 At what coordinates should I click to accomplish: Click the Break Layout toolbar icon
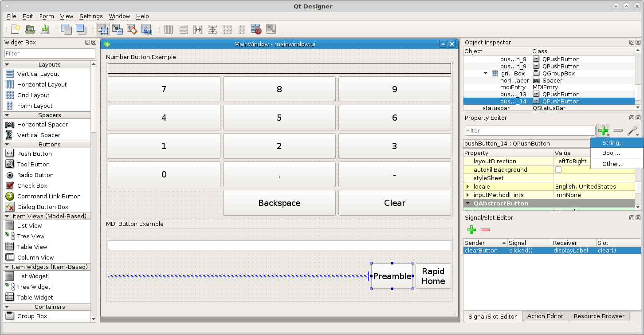tap(256, 29)
